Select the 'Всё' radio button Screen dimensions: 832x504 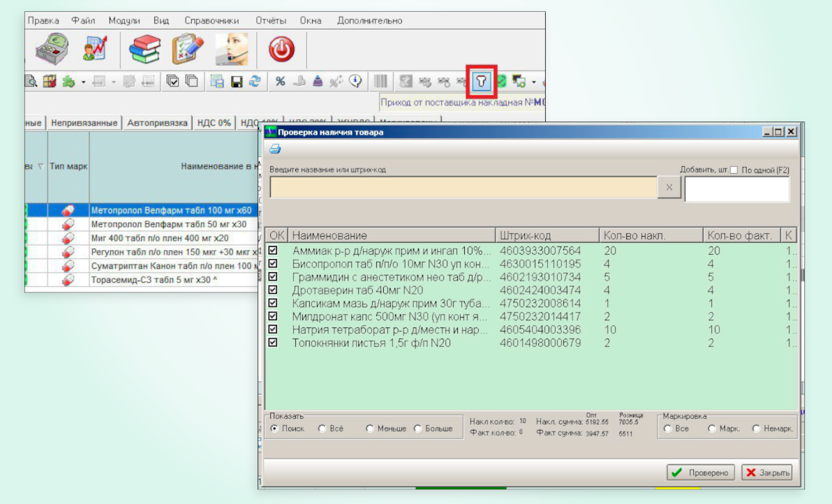[322, 429]
